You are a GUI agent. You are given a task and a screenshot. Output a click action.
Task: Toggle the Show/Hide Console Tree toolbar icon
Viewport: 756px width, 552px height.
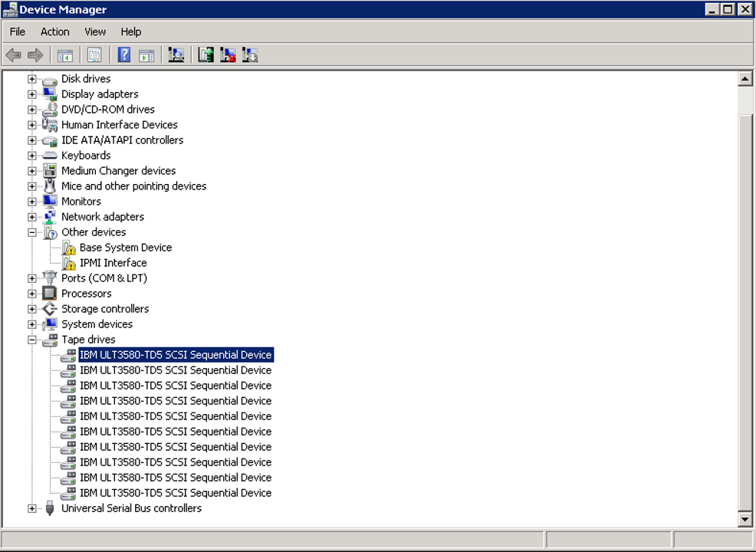(x=65, y=55)
